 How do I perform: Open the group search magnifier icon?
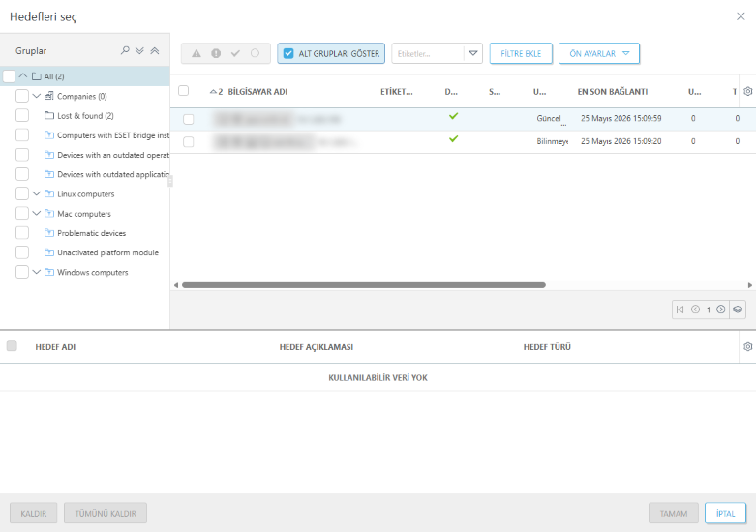click(125, 50)
